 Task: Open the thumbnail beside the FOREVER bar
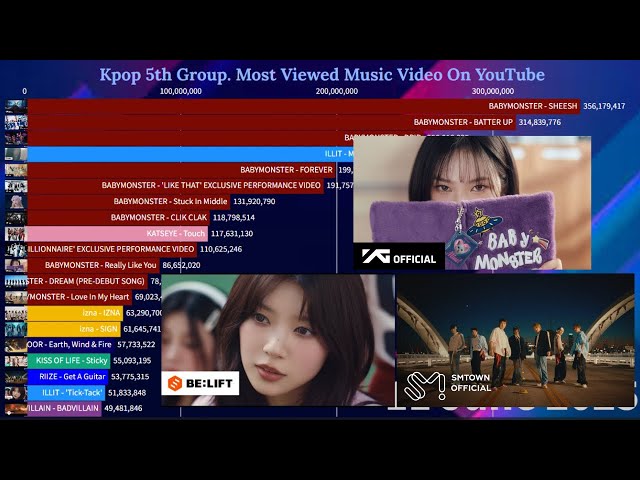pos(16,170)
